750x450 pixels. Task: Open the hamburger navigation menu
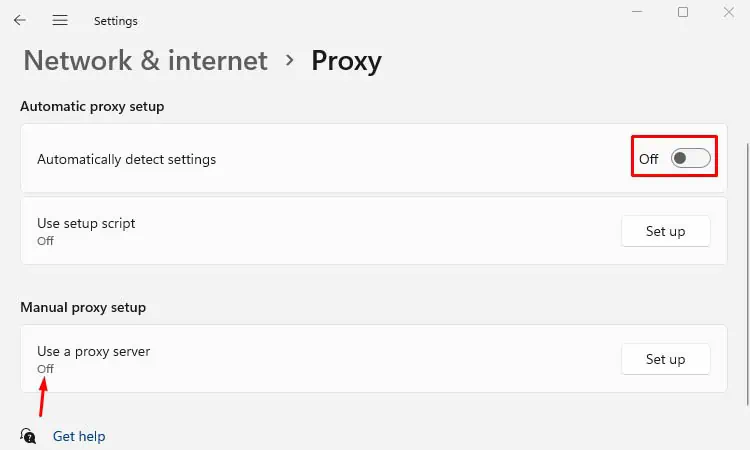click(x=60, y=20)
